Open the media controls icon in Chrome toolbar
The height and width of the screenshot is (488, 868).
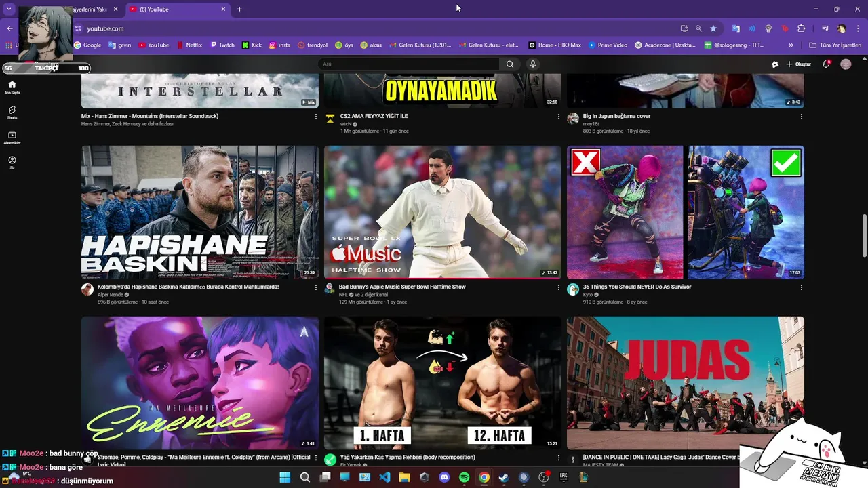click(x=825, y=28)
